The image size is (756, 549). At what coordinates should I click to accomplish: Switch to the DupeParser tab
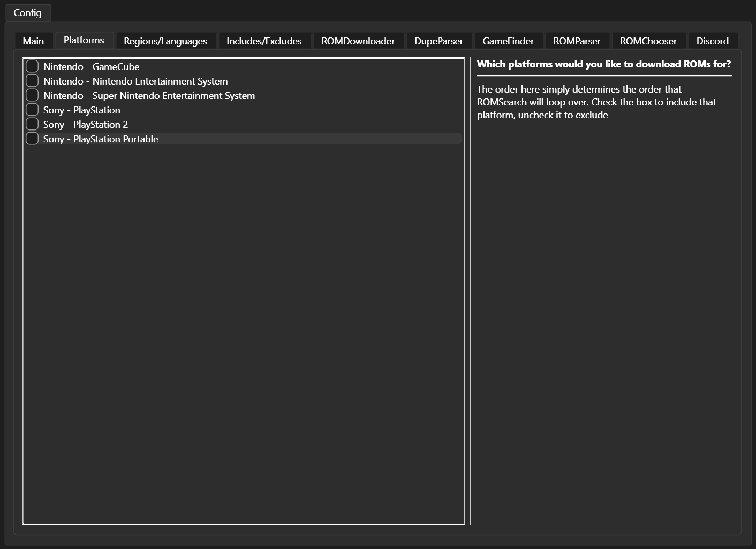[439, 41]
